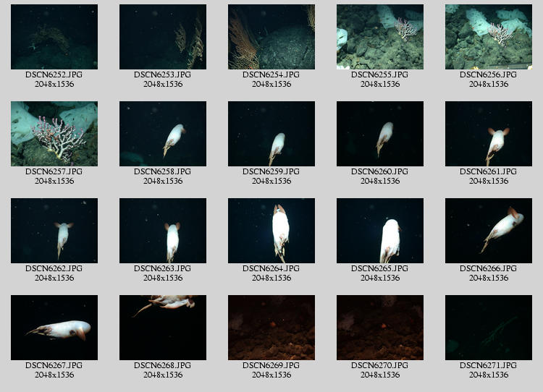Click the DSCN6264.JPG closeup octopus thumbnail

[271, 231]
